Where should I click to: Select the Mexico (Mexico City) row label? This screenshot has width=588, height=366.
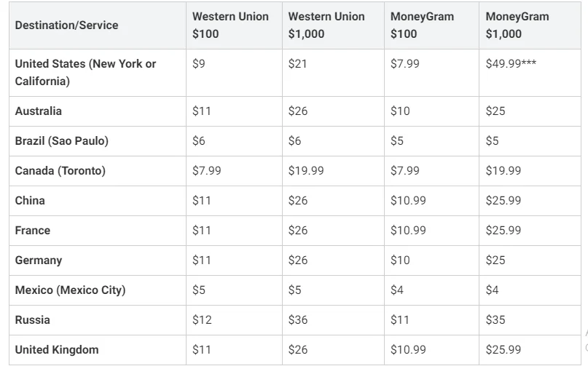pyautogui.click(x=70, y=290)
